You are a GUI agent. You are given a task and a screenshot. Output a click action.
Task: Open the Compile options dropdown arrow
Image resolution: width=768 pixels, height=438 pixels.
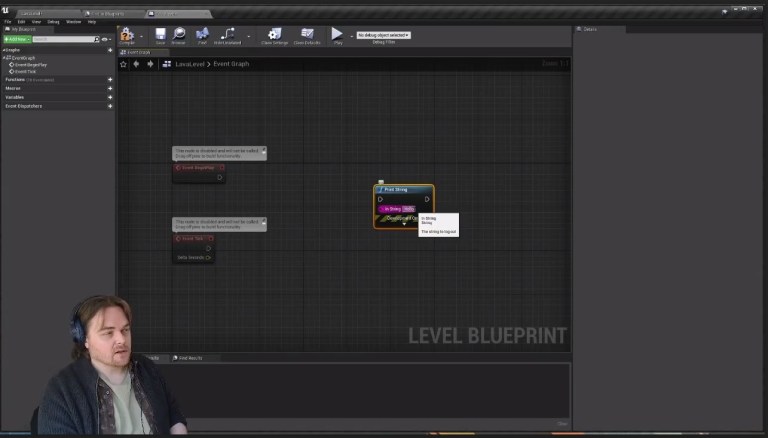(142, 36)
